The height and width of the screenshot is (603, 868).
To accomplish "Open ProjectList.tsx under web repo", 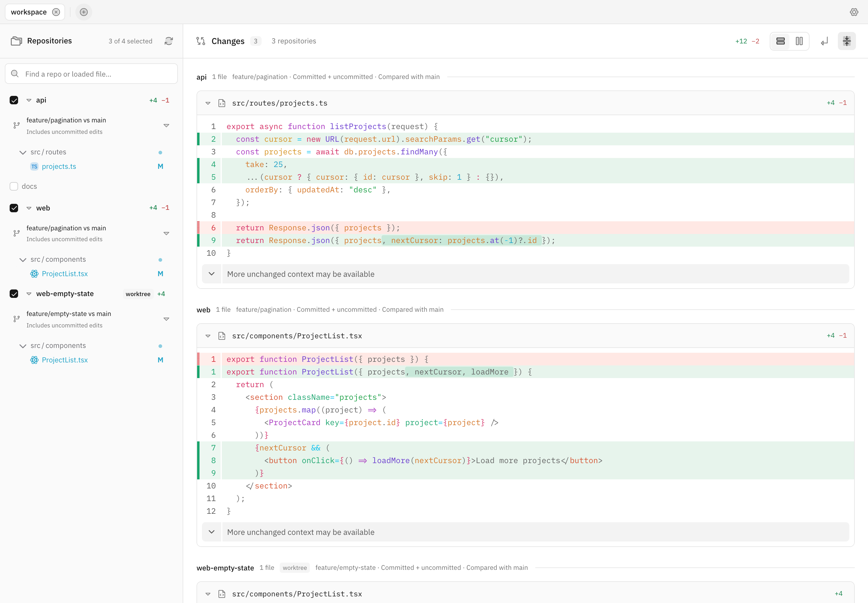I will (64, 273).
